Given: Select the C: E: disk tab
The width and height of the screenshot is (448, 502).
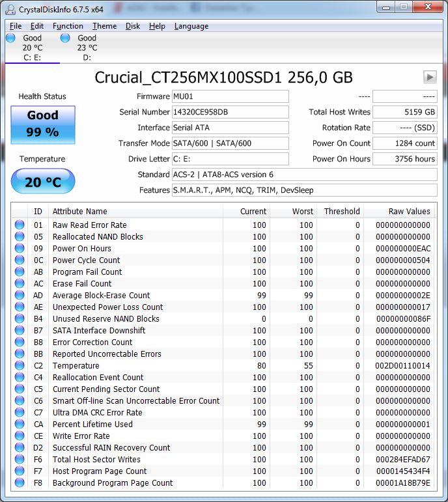Looking at the screenshot, I should 32,48.
